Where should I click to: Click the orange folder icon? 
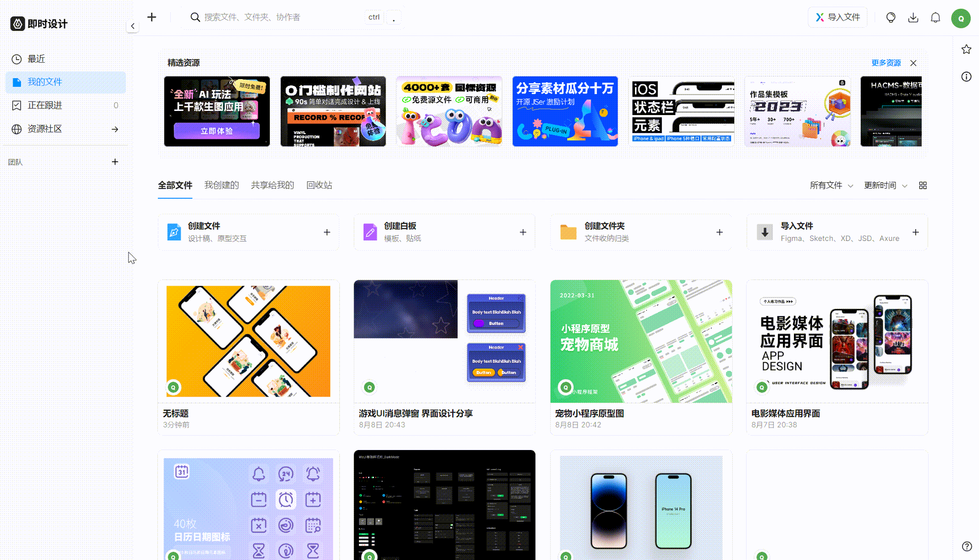568,232
